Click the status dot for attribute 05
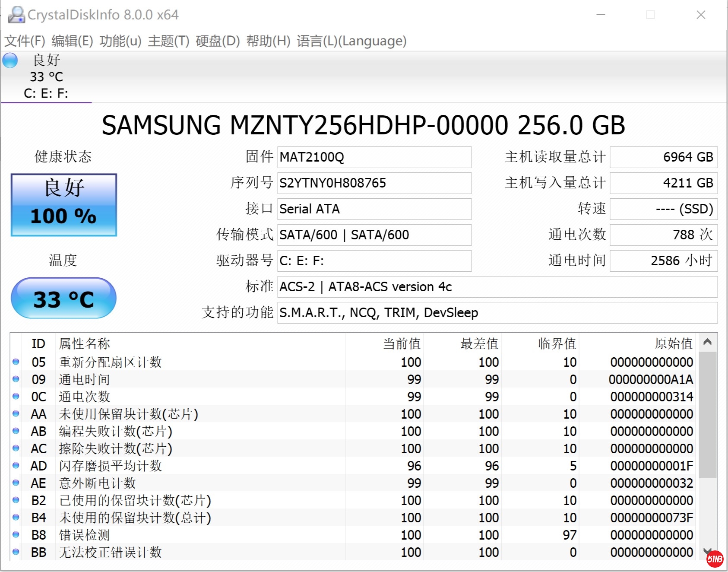This screenshot has height=572, width=728. point(16,362)
